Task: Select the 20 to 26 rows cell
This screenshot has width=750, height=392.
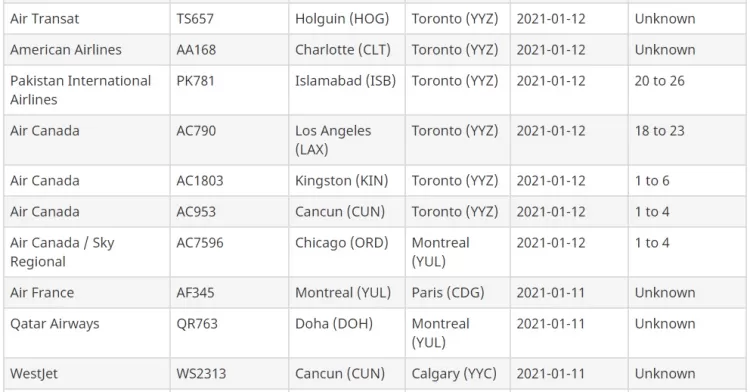Action: [x=687, y=90]
